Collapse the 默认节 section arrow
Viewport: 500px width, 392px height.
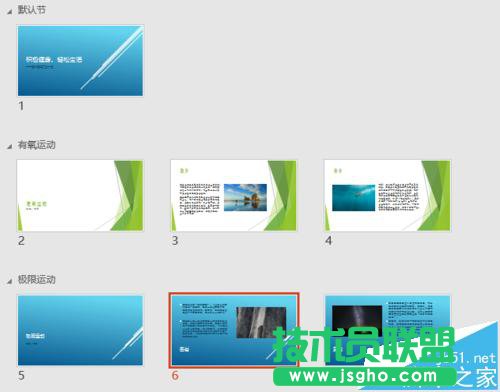tap(10, 12)
